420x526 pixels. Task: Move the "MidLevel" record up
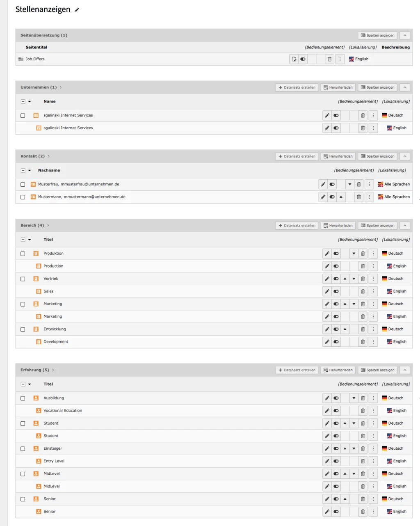tap(344, 473)
